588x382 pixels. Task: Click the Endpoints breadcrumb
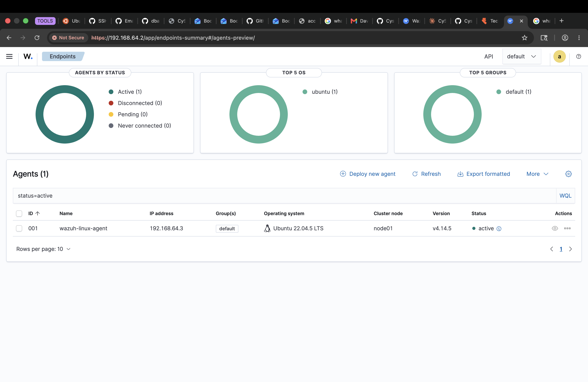[63, 56]
